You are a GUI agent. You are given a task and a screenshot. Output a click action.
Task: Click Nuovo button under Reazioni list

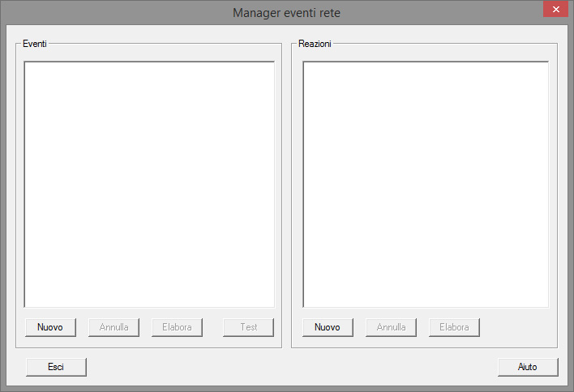tap(328, 327)
